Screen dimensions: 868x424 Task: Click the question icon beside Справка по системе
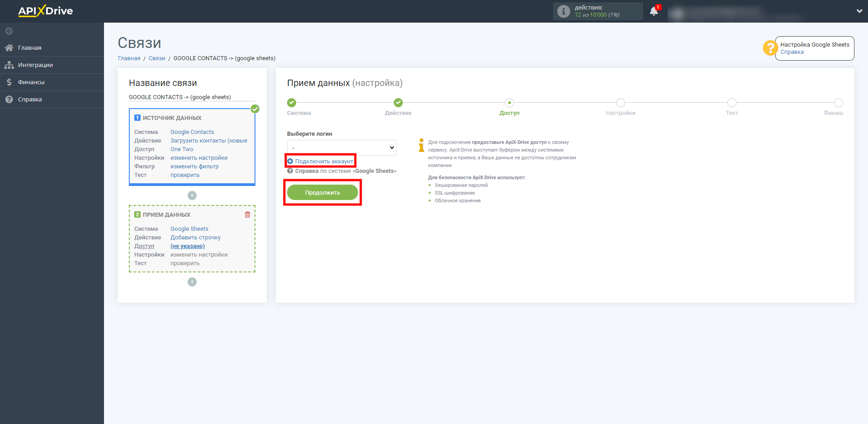(290, 171)
